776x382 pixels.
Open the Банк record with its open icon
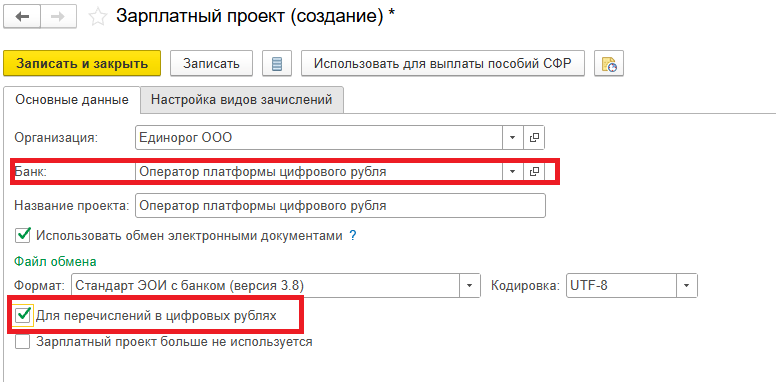534,172
